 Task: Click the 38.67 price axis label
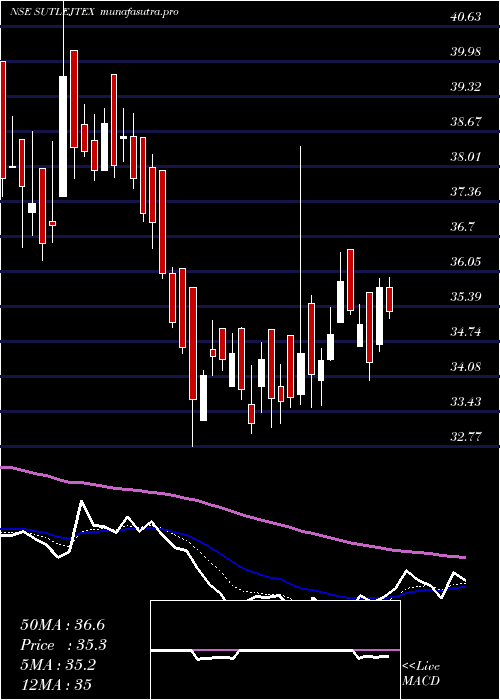(466, 121)
